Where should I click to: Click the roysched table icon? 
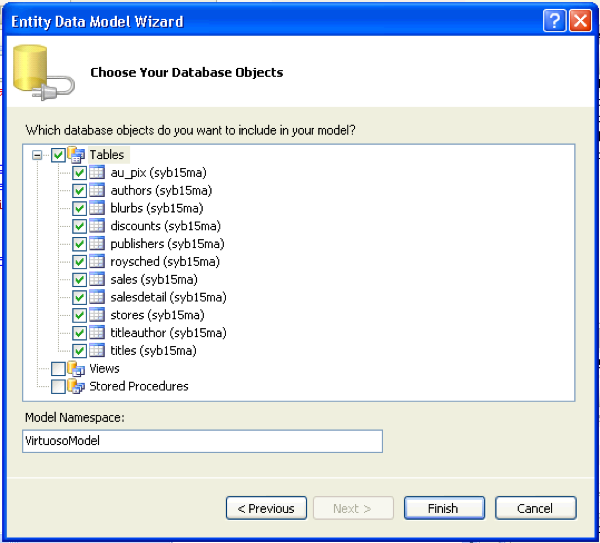tap(97, 262)
